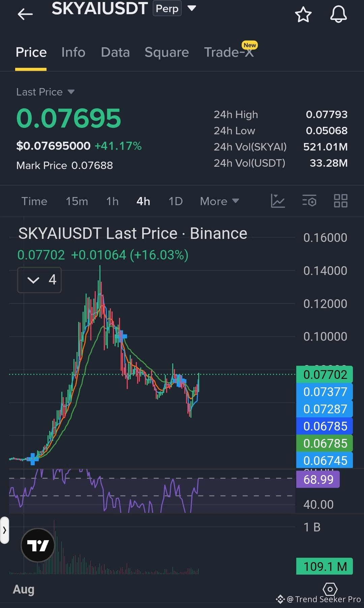The image size is (364, 608).
Task: Click the 24h Low value 0.05068
Action: coord(327,131)
